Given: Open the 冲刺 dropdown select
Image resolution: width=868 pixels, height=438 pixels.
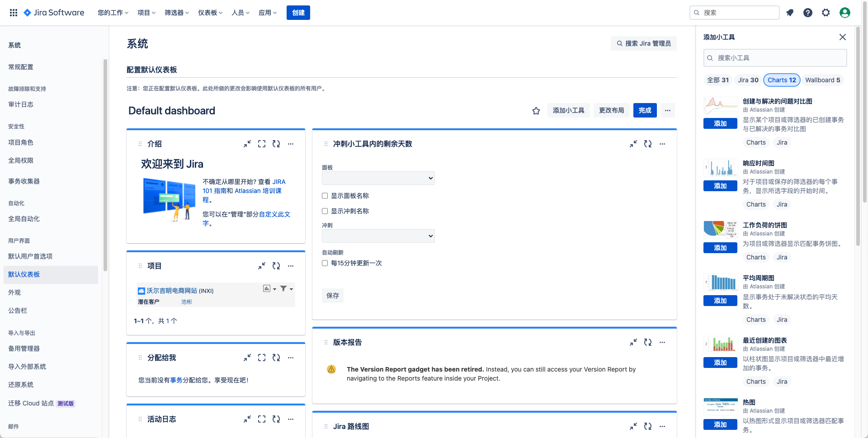Looking at the screenshot, I should click(x=378, y=236).
